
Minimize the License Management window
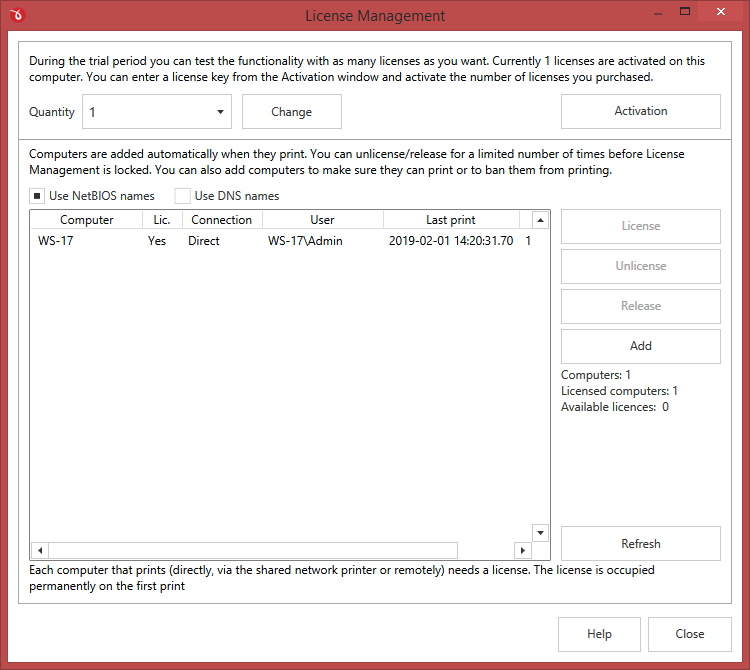click(x=658, y=12)
